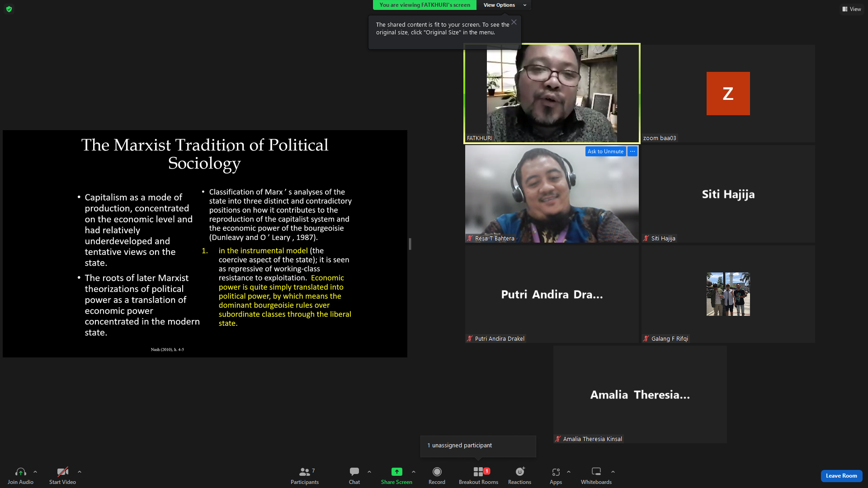
Task: Ask Resa T Bahtera to unmute
Action: tap(605, 151)
